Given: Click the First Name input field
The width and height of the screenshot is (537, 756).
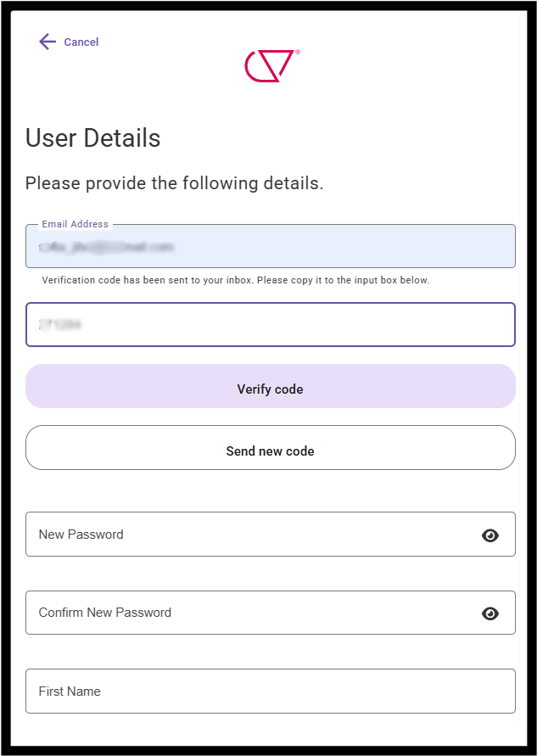Looking at the screenshot, I should (x=270, y=692).
